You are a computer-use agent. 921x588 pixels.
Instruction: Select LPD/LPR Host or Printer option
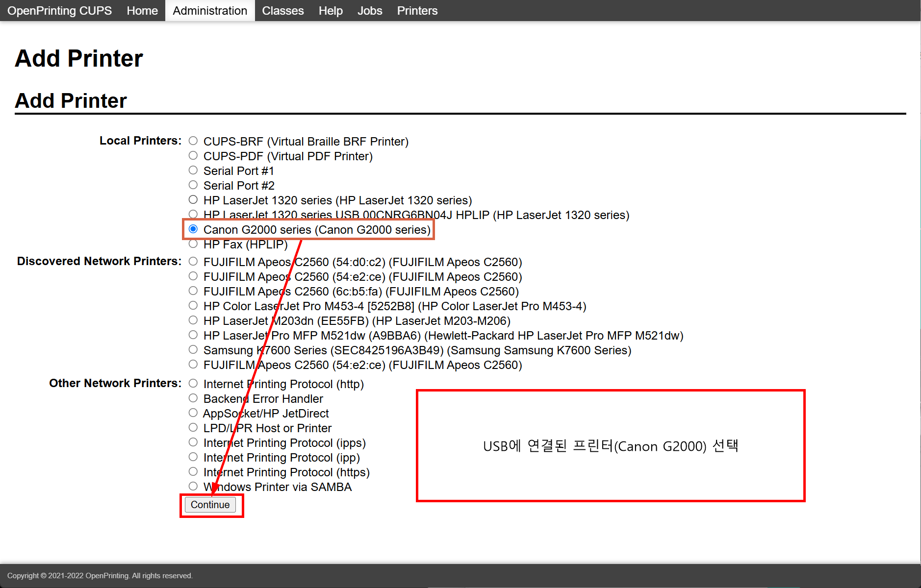click(x=193, y=428)
